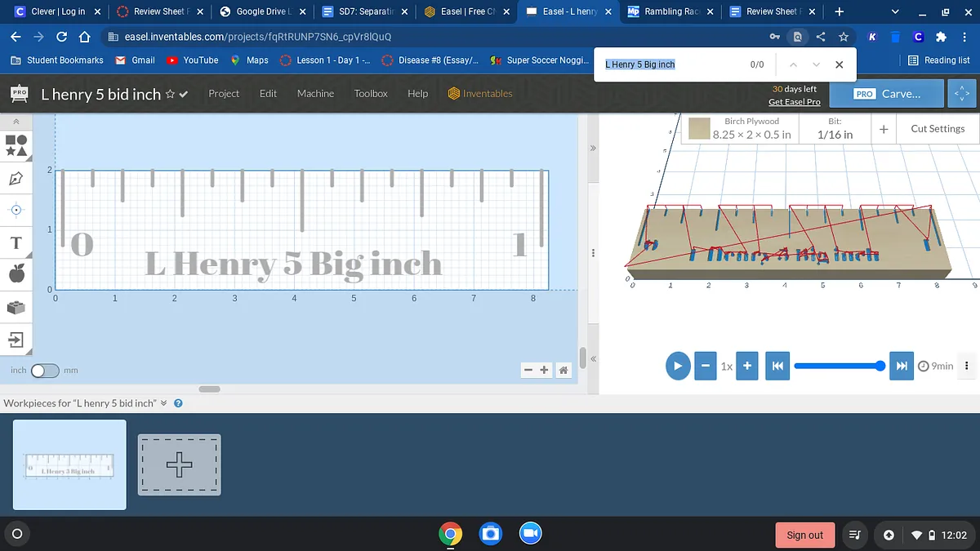This screenshot has width=980, height=551.
Task: Zoom out the design canvas
Action: pyautogui.click(x=528, y=371)
